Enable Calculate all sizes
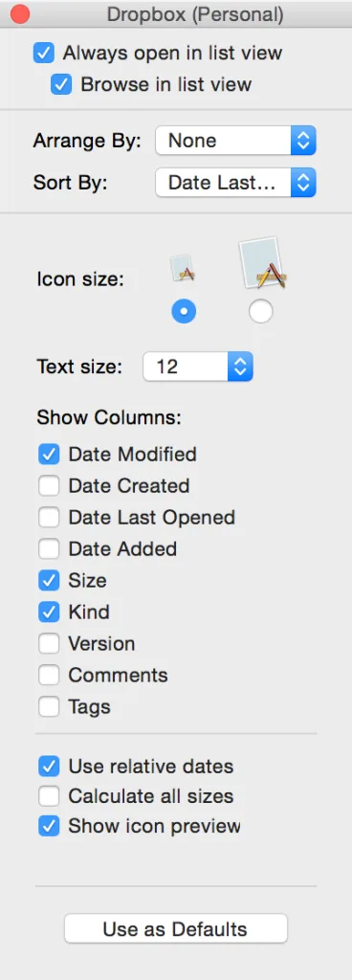 (x=49, y=796)
